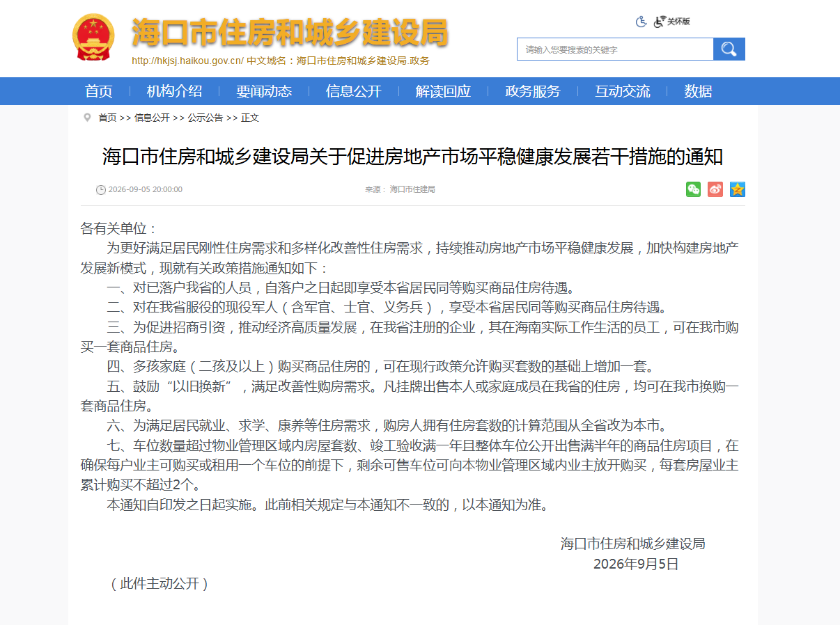Open the 政务服务 navigation tab
Image resolution: width=840 pixels, height=625 pixels.
(533, 91)
